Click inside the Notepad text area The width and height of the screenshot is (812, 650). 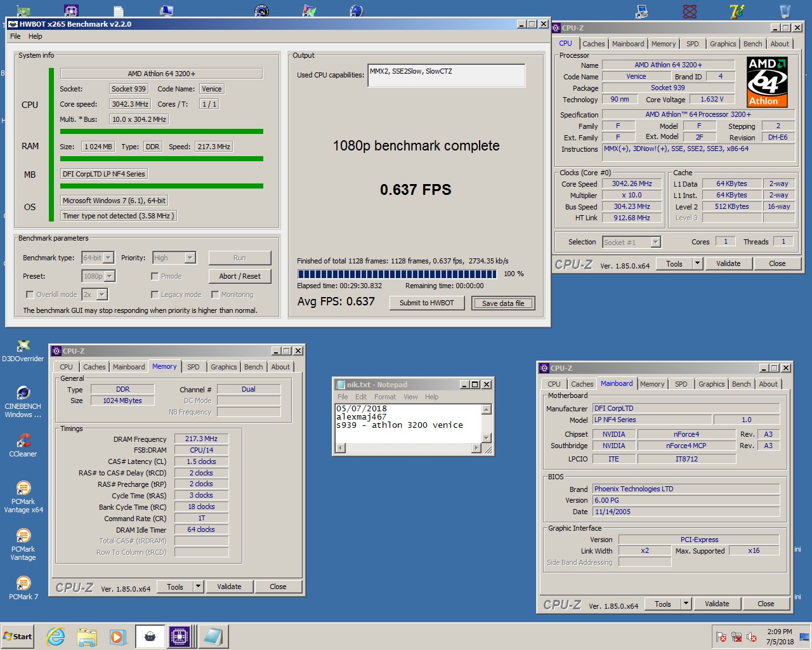click(x=409, y=423)
